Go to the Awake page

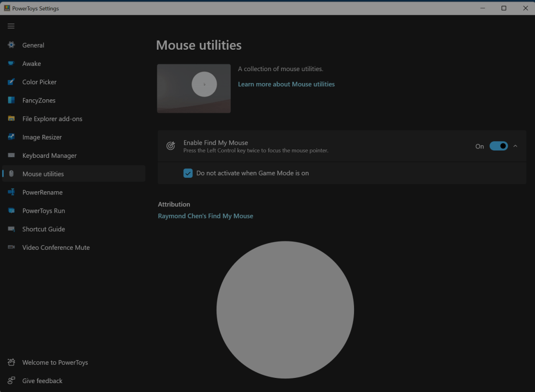[74, 63]
